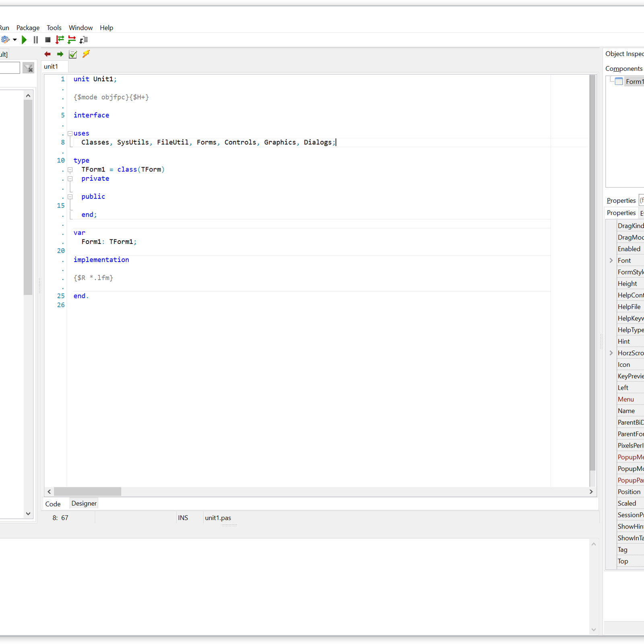The height and width of the screenshot is (644, 644).
Task: Run the program with the green play icon
Action: pyautogui.click(x=24, y=40)
